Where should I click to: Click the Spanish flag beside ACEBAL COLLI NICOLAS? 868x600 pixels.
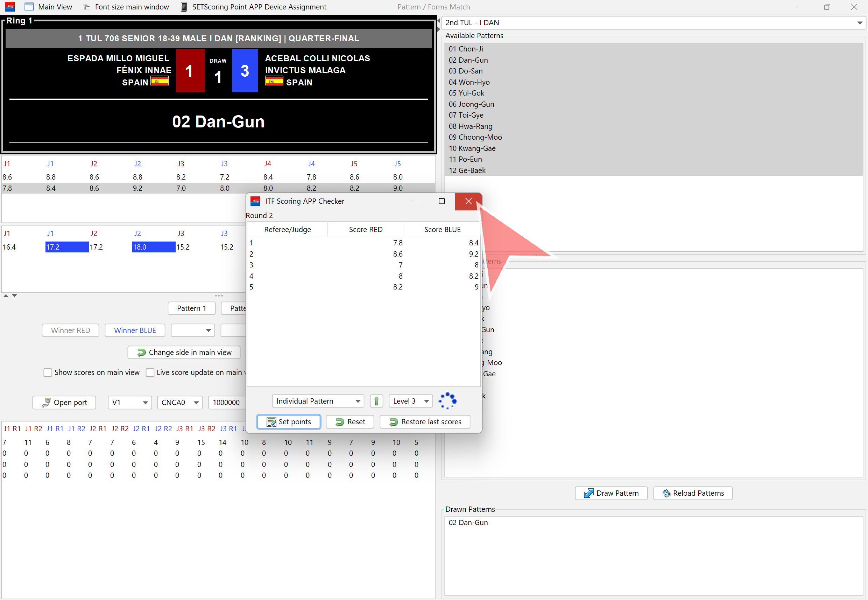click(x=274, y=81)
